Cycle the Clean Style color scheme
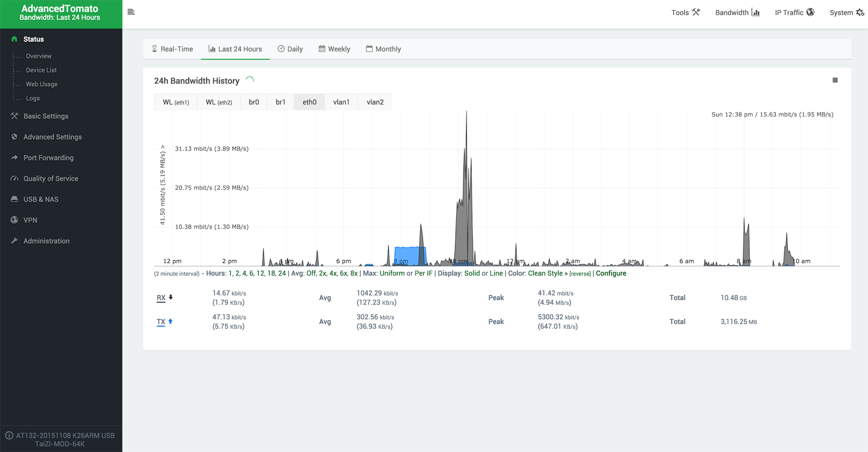Image resolution: width=868 pixels, height=452 pixels. click(x=548, y=274)
